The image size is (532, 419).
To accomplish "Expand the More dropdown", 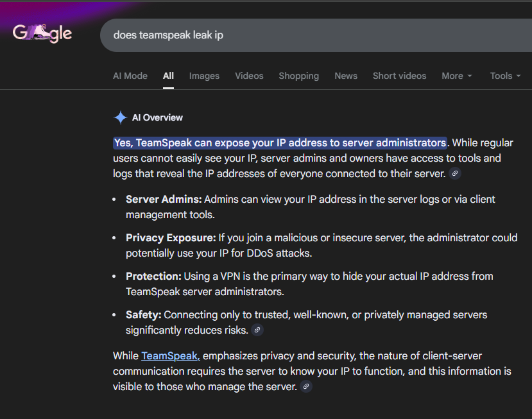I will [457, 76].
